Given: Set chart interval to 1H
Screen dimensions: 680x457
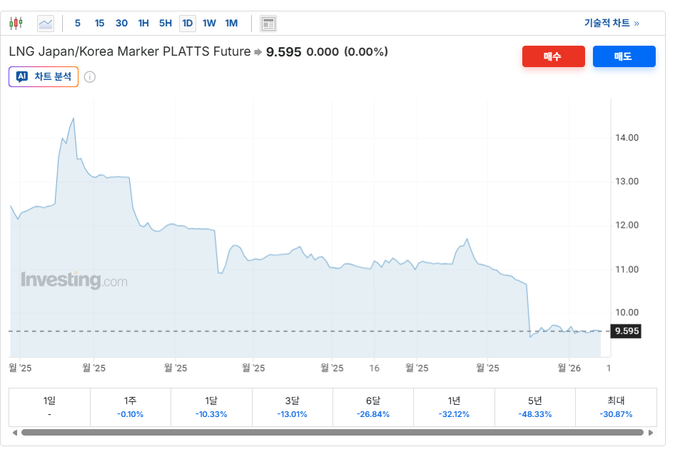Looking at the screenshot, I should 144,23.
